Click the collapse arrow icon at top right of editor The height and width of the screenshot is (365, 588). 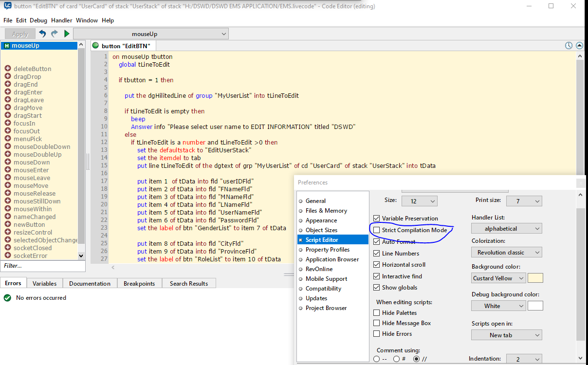pos(579,46)
